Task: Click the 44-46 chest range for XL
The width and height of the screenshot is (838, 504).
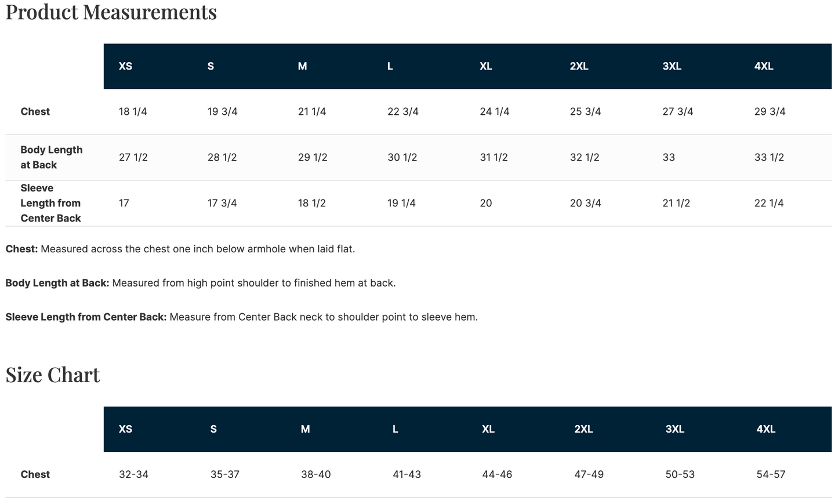Action: [x=497, y=474]
